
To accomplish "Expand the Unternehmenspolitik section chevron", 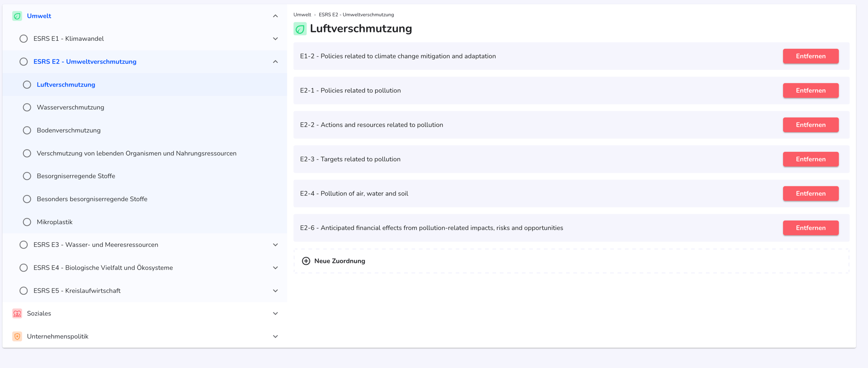I will 275,336.
